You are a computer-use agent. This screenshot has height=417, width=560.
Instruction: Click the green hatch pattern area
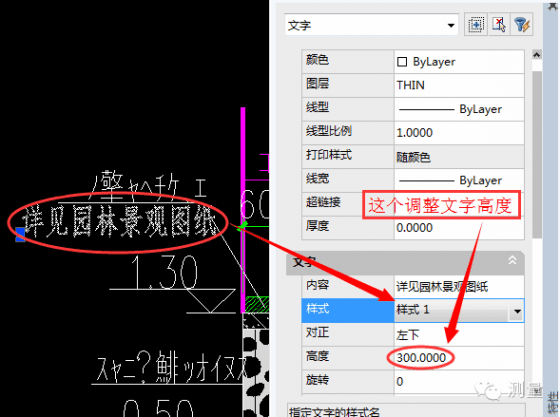[257, 304]
